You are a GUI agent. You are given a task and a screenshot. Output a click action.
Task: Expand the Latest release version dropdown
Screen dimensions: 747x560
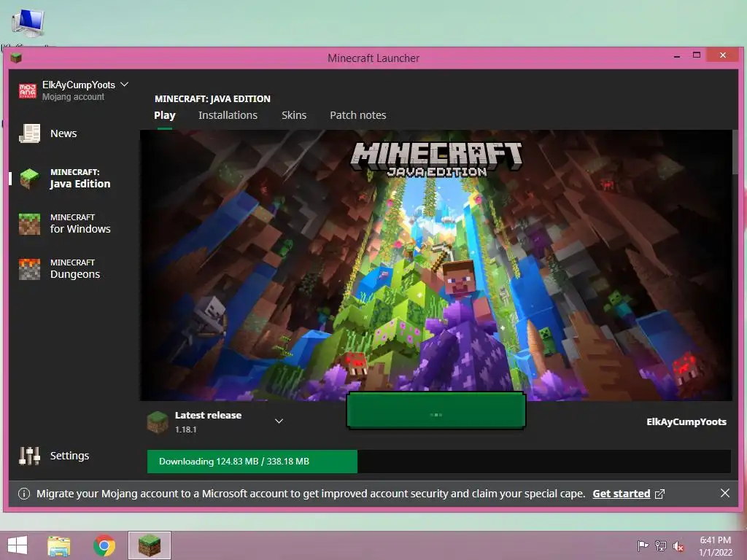pos(279,421)
